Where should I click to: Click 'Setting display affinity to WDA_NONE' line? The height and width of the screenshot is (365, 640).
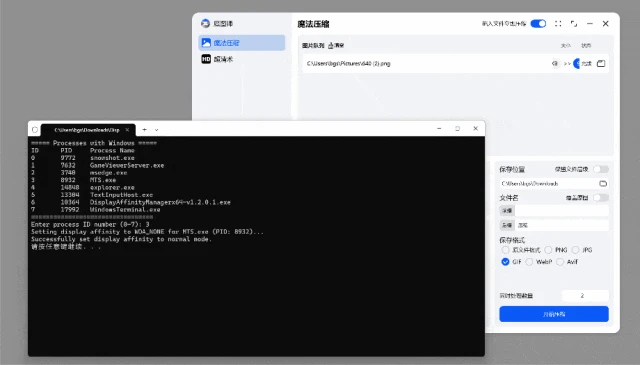tap(147, 232)
